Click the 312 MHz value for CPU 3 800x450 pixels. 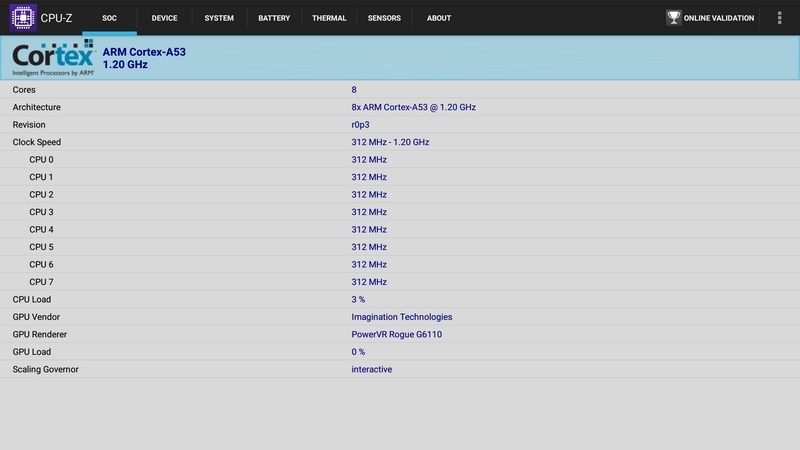tap(369, 212)
